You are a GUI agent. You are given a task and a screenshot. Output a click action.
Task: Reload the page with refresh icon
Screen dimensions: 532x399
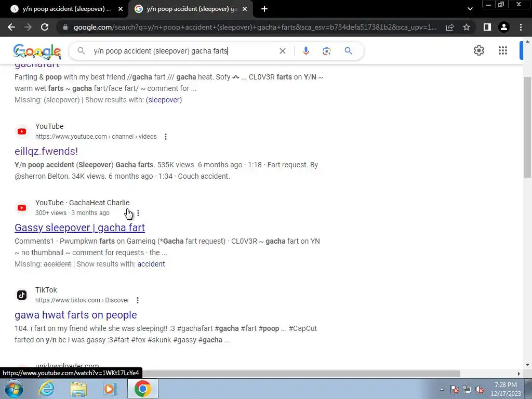coord(45,27)
